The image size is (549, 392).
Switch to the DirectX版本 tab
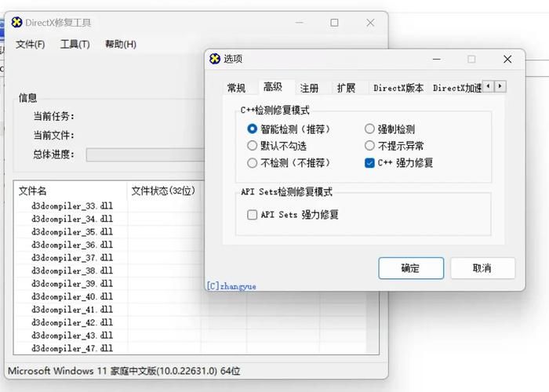pyautogui.click(x=398, y=88)
